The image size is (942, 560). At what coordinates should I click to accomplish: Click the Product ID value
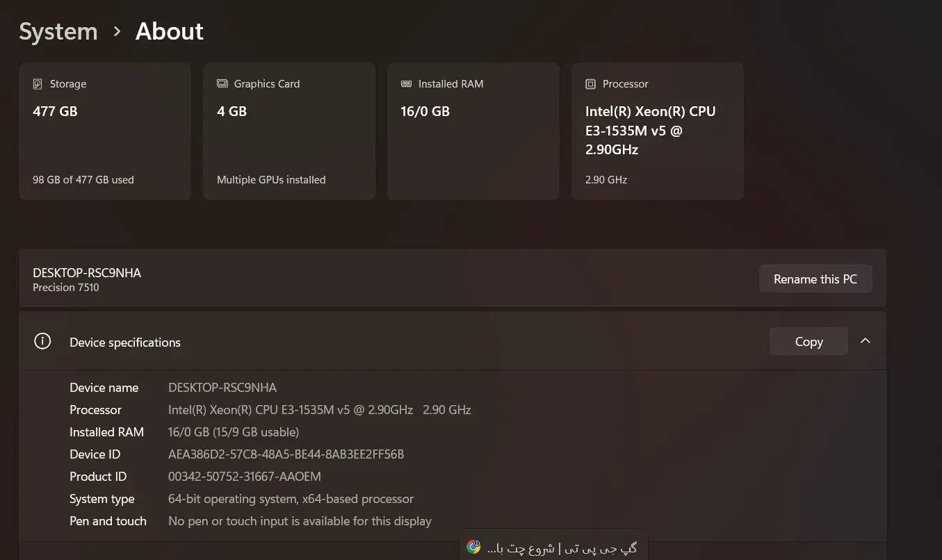245,477
